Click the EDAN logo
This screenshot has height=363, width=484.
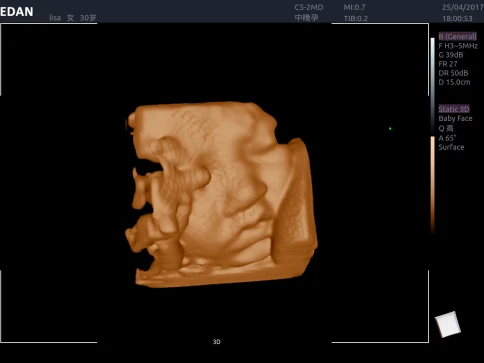(17, 12)
